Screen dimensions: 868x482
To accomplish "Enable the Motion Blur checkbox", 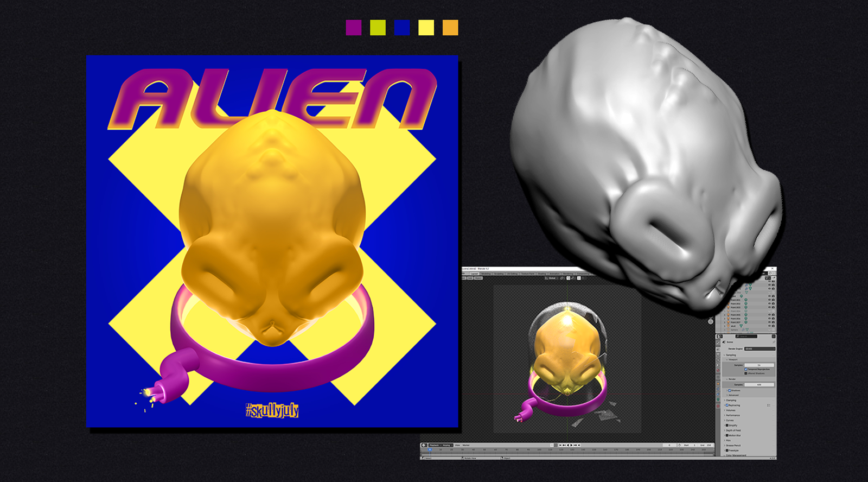I will click(727, 435).
